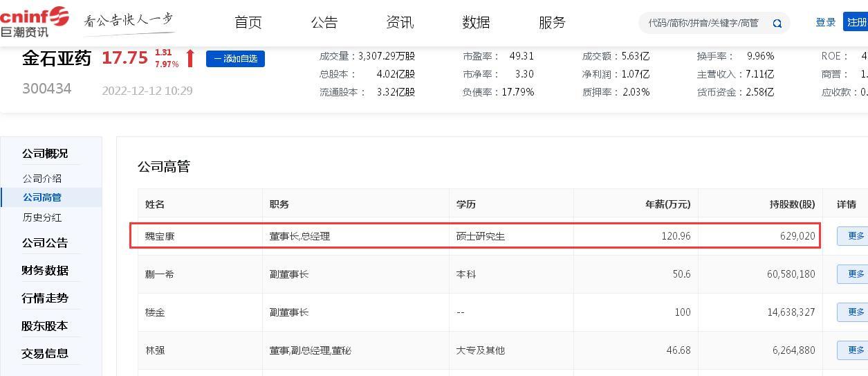Open the 数据 menu
This screenshot has height=376, width=868.
tap(476, 22)
